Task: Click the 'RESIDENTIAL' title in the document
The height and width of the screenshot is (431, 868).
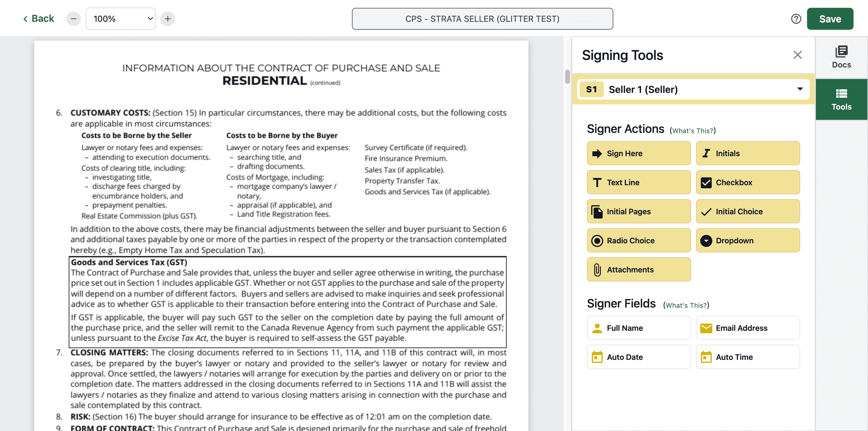Action: [x=264, y=81]
